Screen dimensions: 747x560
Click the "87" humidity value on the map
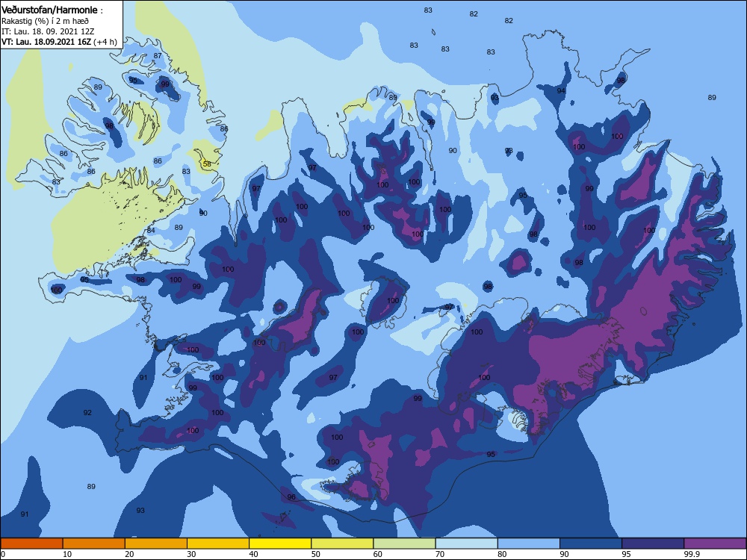(158, 56)
